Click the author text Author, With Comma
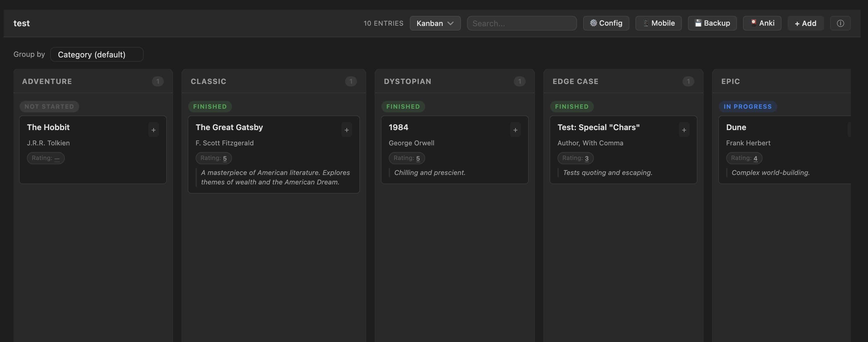This screenshot has height=342, width=868. [590, 143]
